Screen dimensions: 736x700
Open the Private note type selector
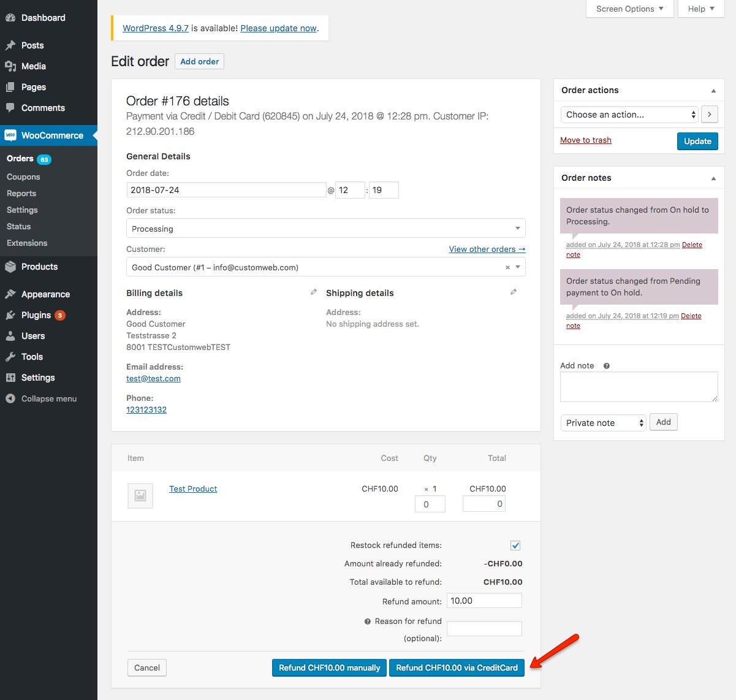pyautogui.click(x=602, y=422)
